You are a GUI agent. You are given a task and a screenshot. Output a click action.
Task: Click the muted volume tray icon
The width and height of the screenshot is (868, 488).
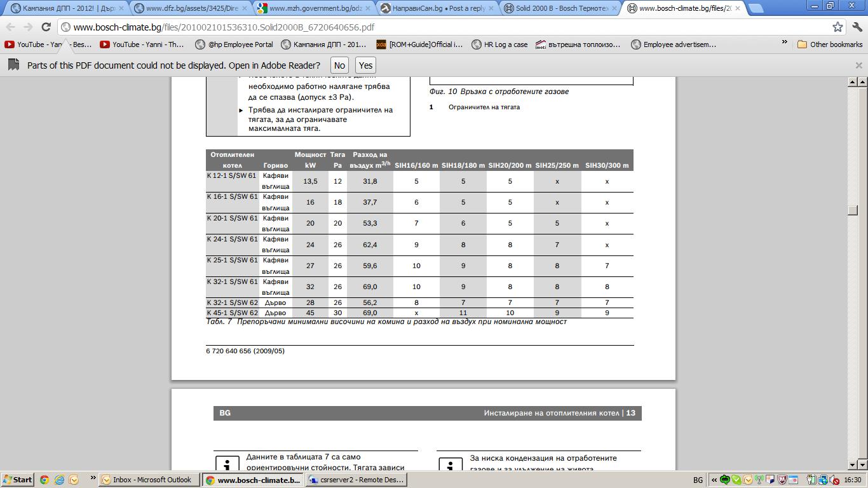834,480
